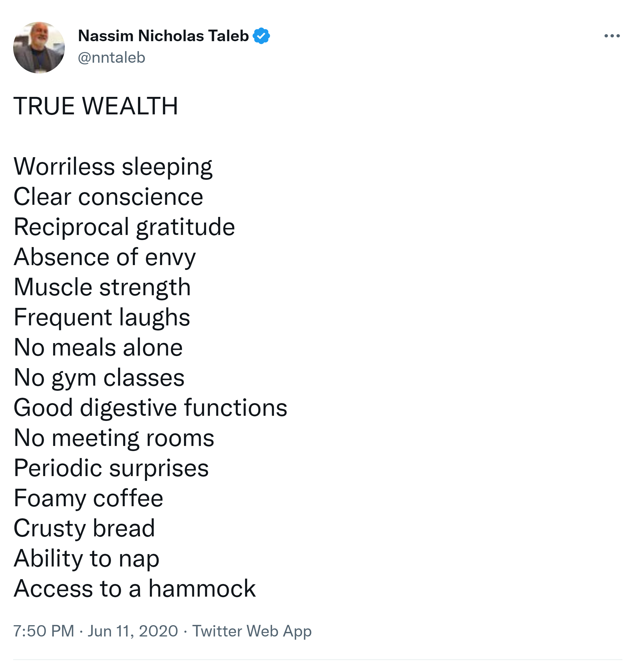
Task: Click the Nassim Nicholas Taleb display name
Action: click(x=163, y=36)
